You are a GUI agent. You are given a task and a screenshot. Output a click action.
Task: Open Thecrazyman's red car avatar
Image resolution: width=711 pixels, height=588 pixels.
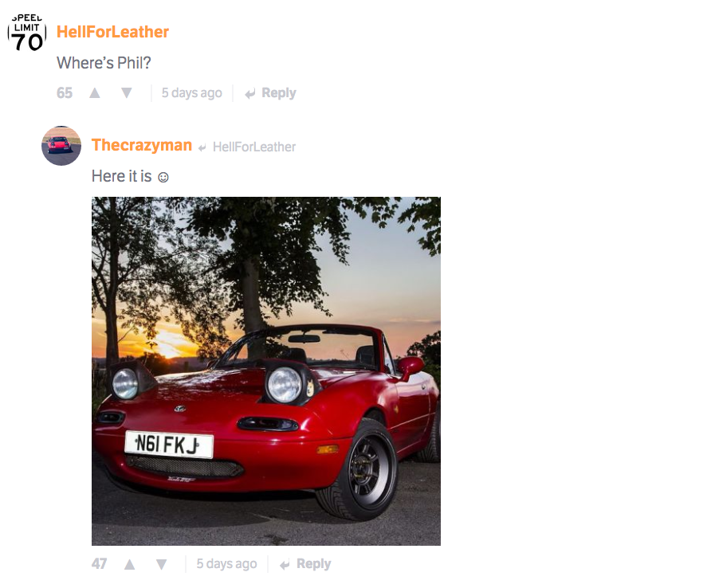click(x=61, y=146)
